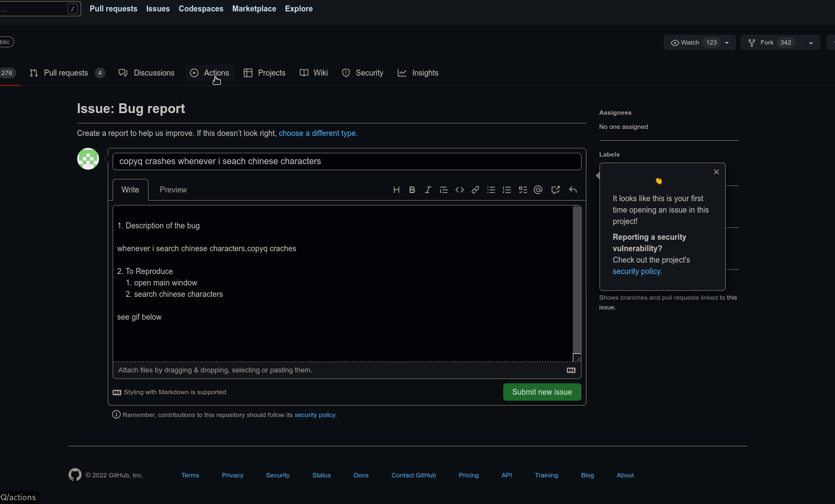Insert code formatting icon

click(x=460, y=190)
